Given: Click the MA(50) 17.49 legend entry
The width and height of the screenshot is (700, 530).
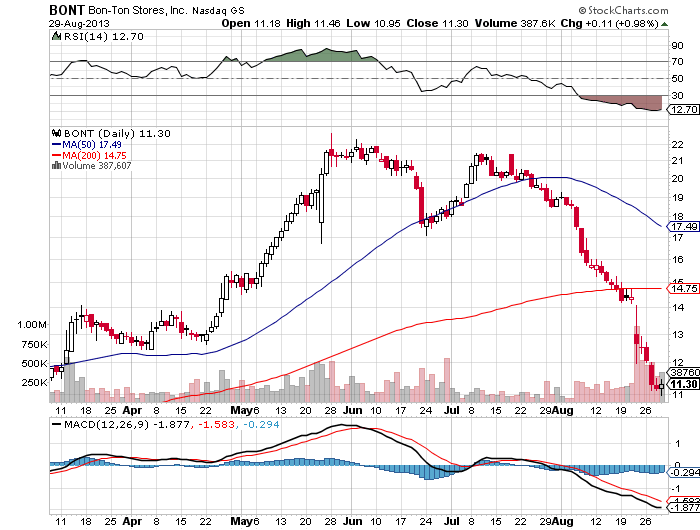Looking at the screenshot, I should [92, 145].
